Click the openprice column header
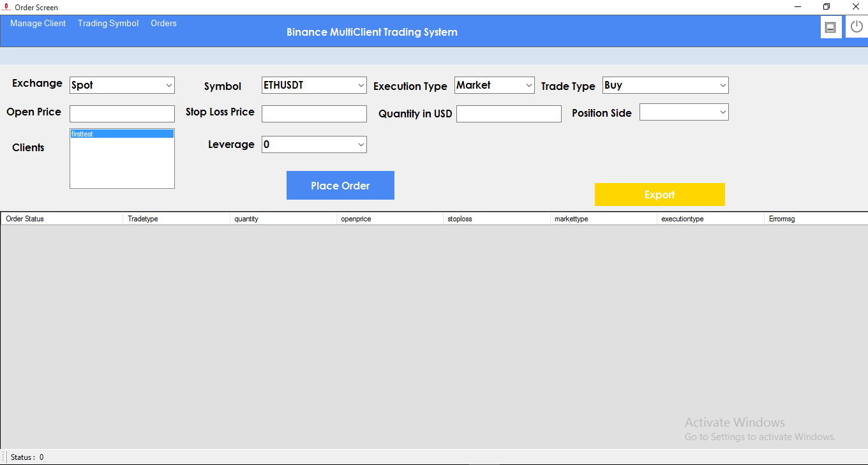 click(390, 219)
